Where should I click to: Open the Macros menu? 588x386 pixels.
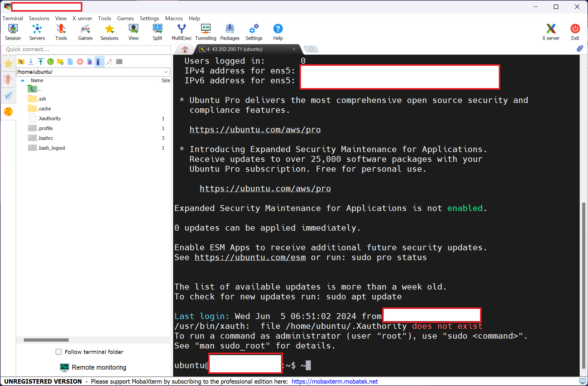pyautogui.click(x=174, y=18)
